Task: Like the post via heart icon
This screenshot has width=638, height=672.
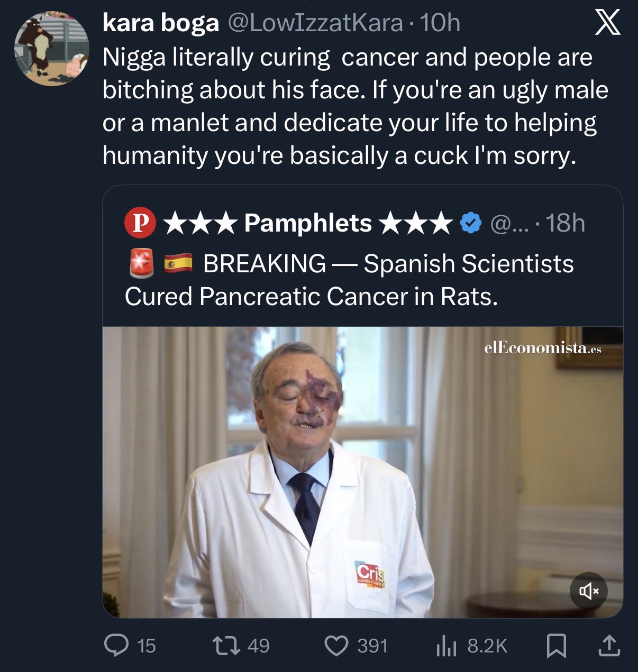Action: point(336,646)
